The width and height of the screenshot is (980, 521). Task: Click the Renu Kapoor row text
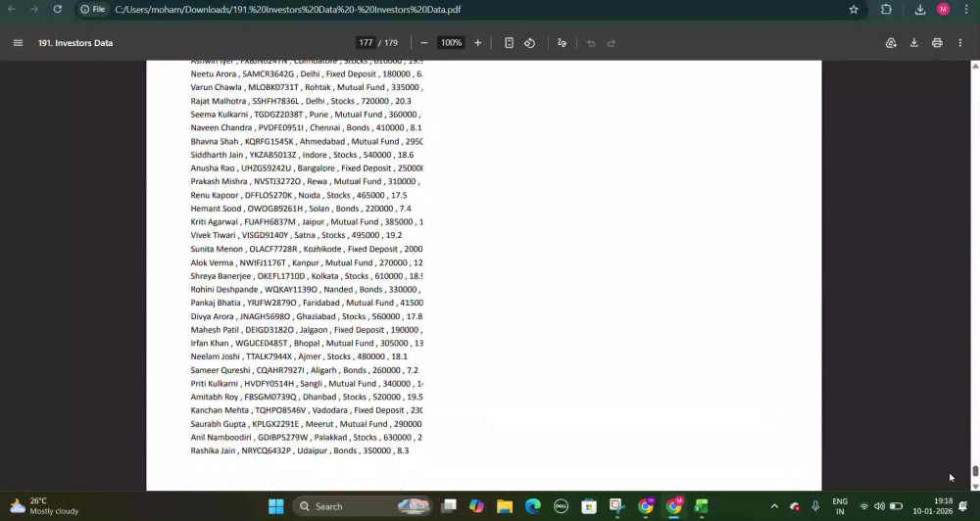[299, 195]
